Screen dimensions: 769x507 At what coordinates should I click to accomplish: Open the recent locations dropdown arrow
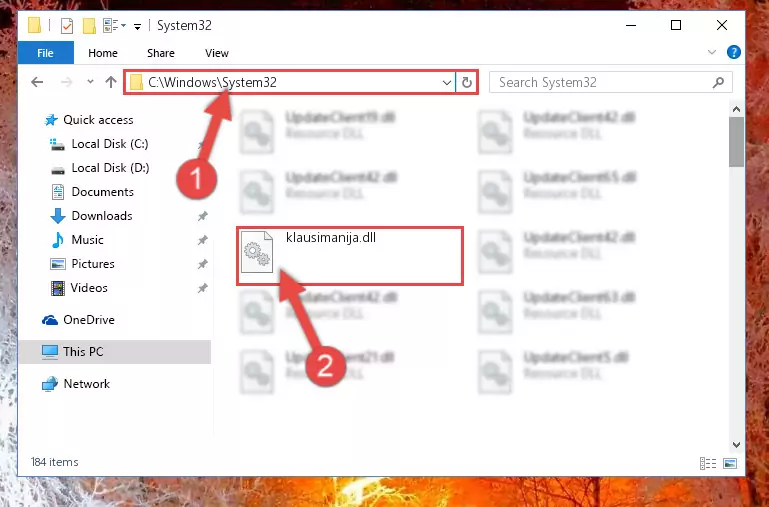click(90, 82)
